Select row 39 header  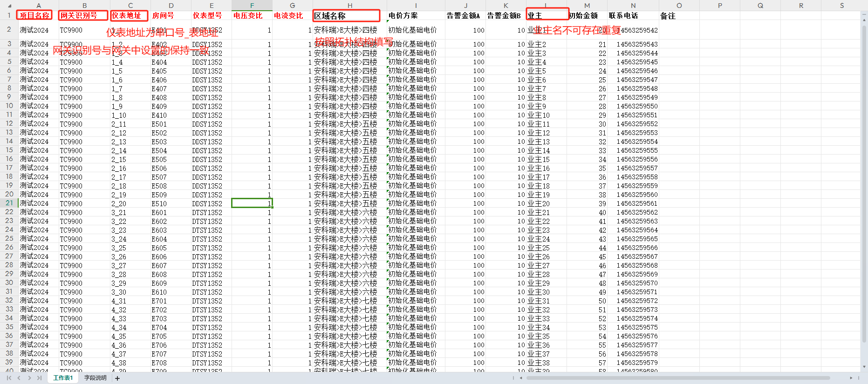point(9,362)
